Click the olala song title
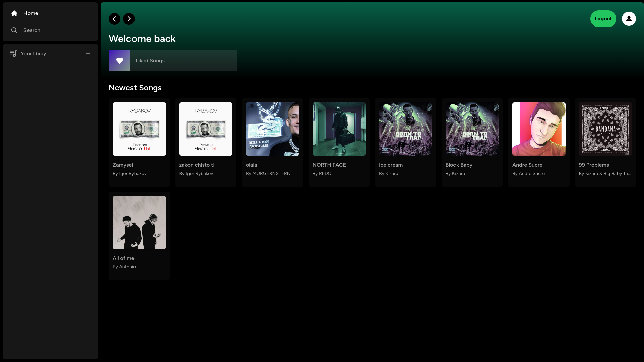This screenshot has height=362, width=644. click(252, 165)
